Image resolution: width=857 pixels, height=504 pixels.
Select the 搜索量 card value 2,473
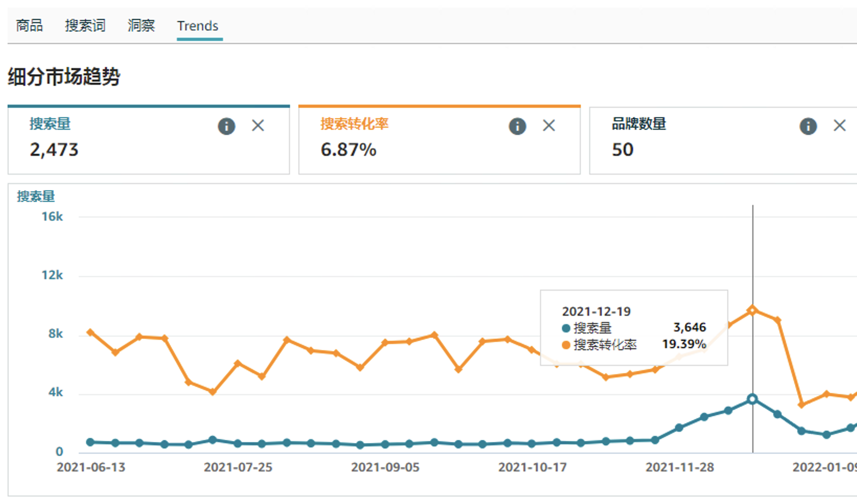tap(54, 150)
